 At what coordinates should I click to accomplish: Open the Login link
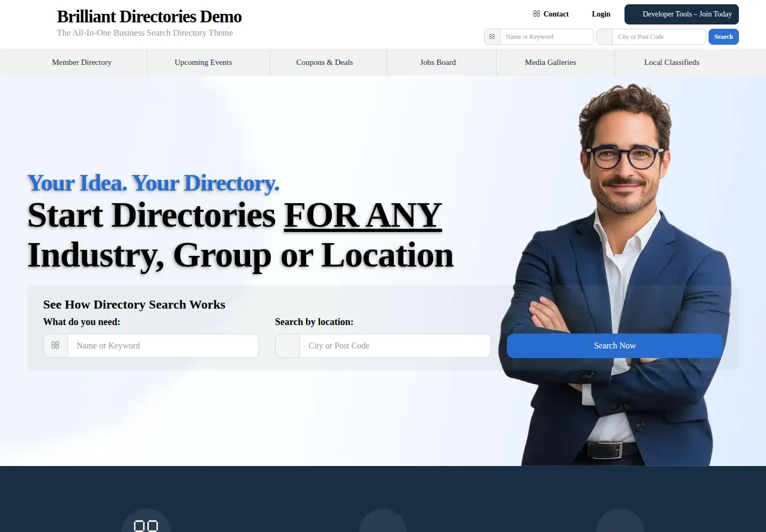[x=601, y=14]
